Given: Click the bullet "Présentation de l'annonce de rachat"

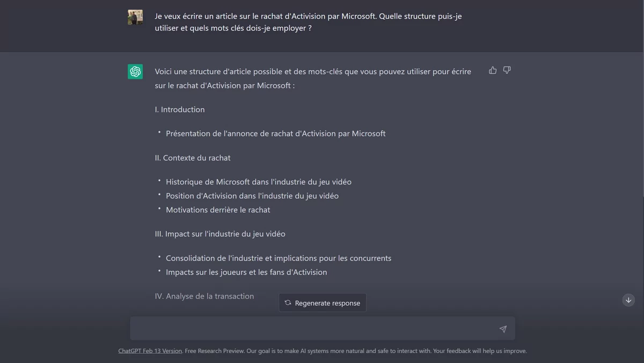Looking at the screenshot, I should (x=276, y=134).
